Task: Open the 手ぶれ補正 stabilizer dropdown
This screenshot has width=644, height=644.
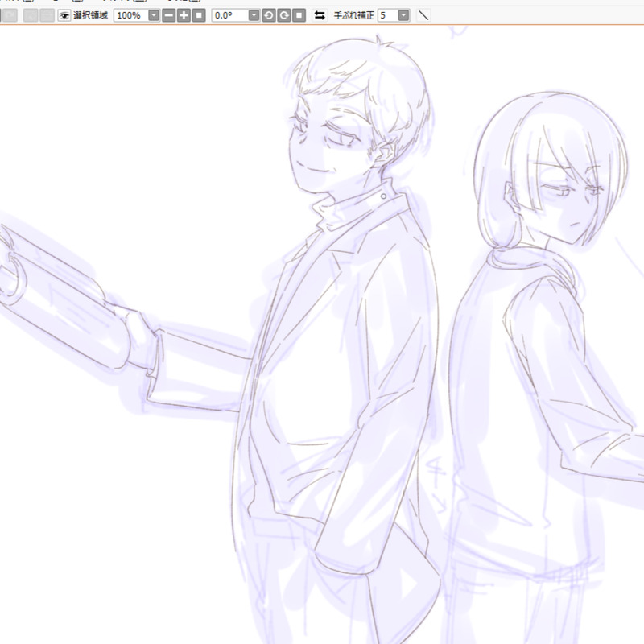Action: (404, 15)
